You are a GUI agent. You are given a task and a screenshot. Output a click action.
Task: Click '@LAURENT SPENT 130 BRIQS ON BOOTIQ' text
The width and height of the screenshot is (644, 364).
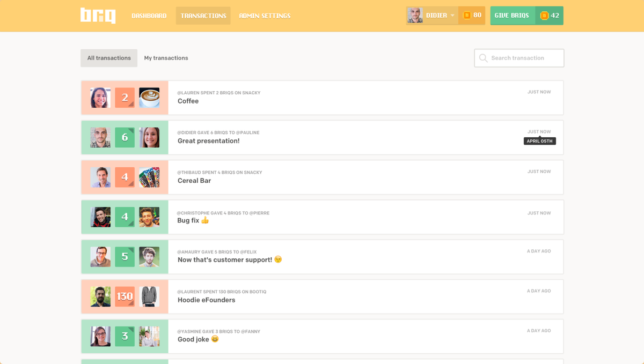(x=222, y=292)
